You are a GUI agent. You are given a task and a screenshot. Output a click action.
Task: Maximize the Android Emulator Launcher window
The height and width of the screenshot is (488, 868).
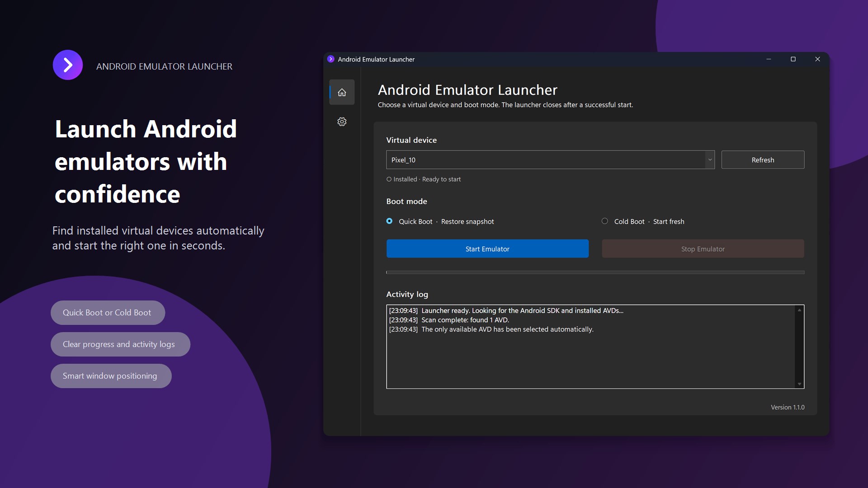[x=793, y=59]
